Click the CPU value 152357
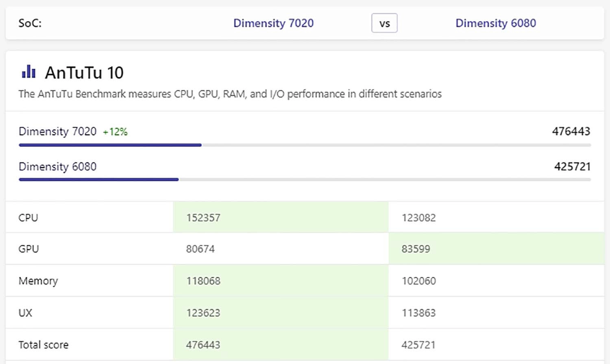 click(203, 218)
